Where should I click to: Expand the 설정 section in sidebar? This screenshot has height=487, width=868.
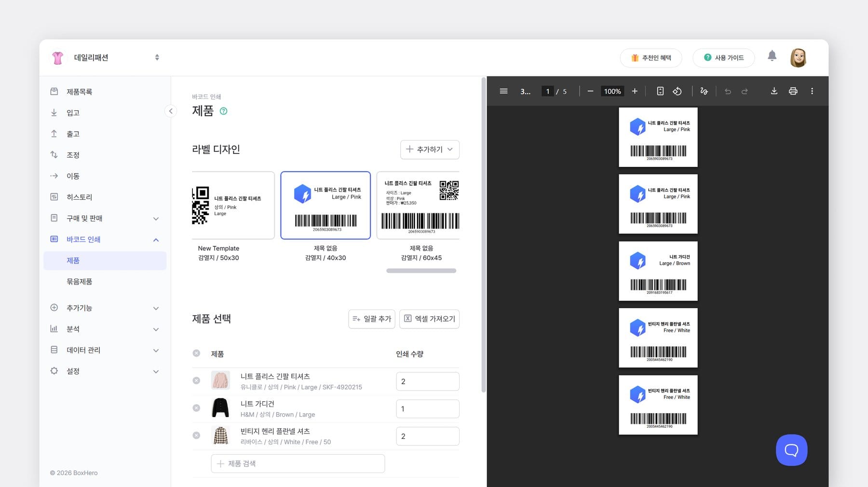pyautogui.click(x=105, y=371)
